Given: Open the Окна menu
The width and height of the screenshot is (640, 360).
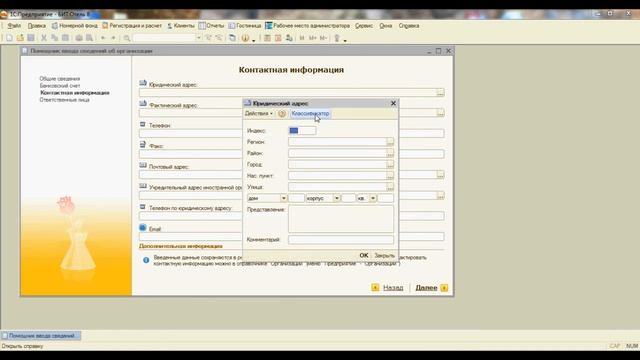Looking at the screenshot, I should tap(386, 26).
